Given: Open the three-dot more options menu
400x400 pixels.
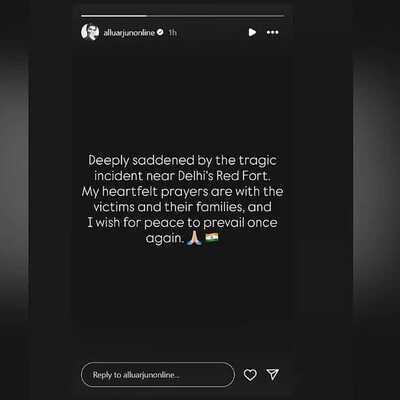Looking at the screenshot, I should click(x=272, y=32).
